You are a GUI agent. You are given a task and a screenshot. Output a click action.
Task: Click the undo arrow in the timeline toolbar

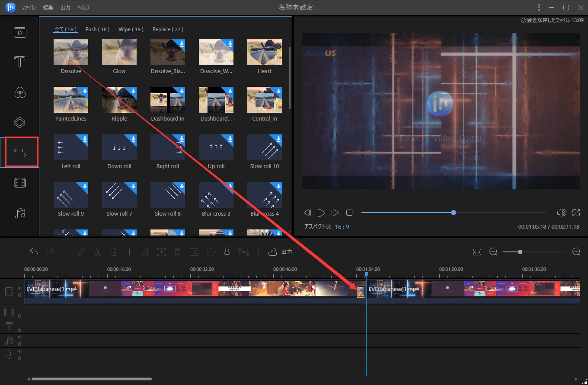point(34,251)
